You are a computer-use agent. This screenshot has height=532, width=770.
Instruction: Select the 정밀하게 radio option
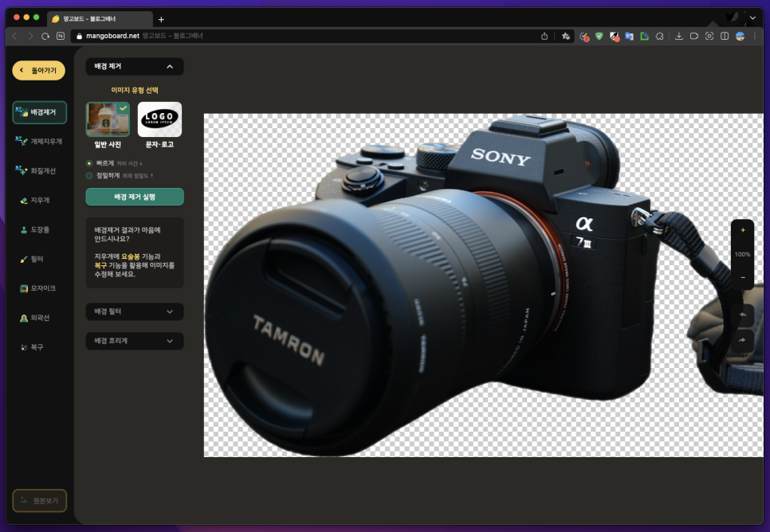coord(89,176)
